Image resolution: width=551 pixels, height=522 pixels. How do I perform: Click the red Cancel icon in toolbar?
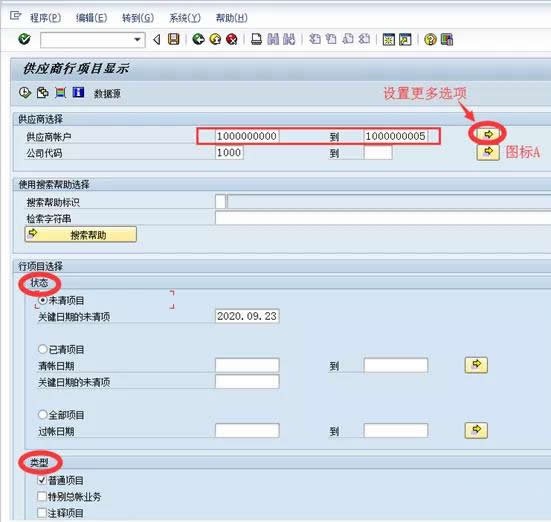coord(232,39)
